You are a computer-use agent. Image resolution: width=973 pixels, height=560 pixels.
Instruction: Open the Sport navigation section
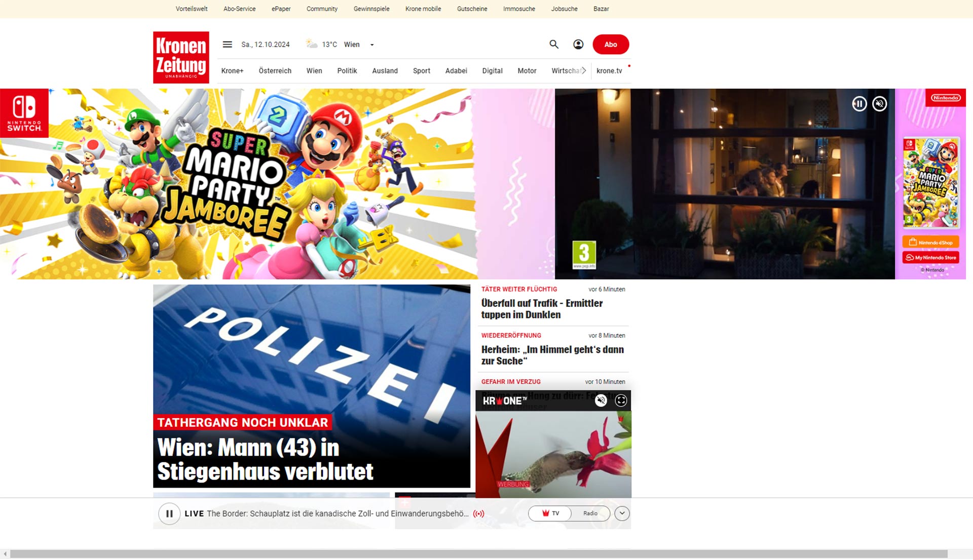tap(421, 71)
